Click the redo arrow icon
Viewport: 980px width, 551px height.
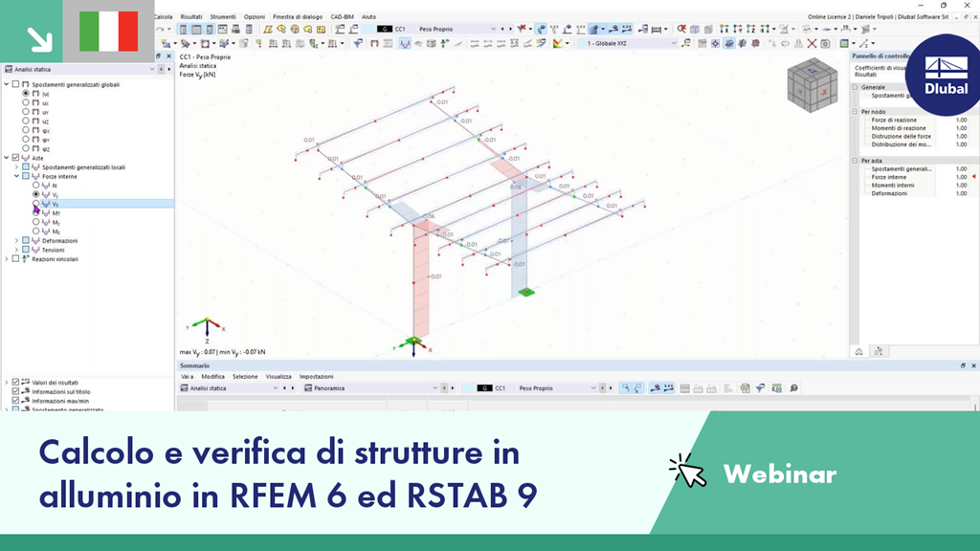[161, 29]
